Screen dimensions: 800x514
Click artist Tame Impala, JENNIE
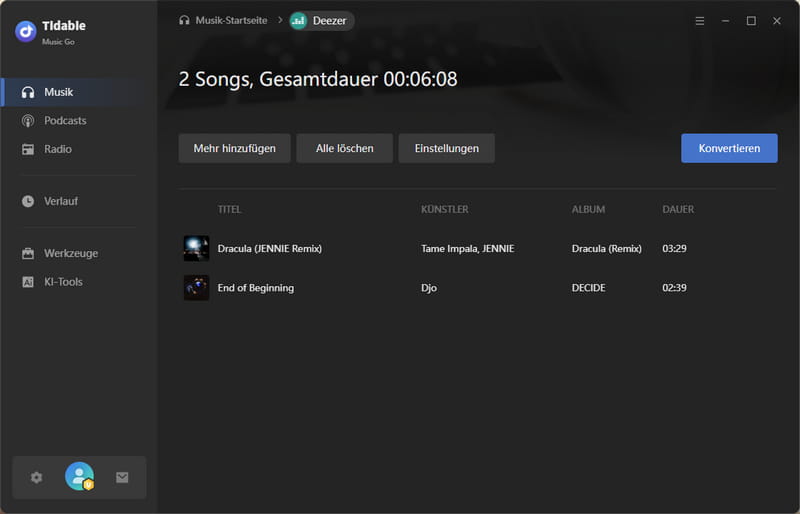tap(467, 249)
